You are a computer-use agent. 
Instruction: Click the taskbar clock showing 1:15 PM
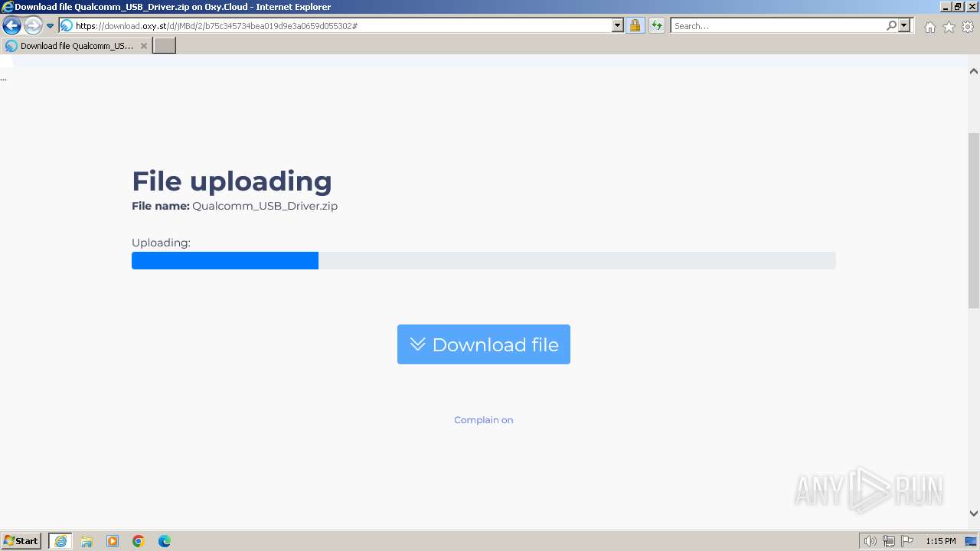click(941, 541)
